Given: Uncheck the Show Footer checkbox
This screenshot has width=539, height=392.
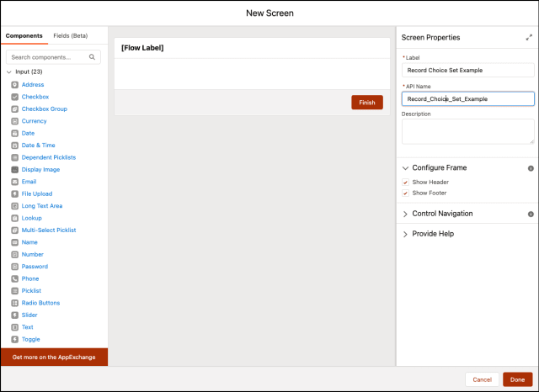Looking at the screenshot, I should [x=406, y=193].
